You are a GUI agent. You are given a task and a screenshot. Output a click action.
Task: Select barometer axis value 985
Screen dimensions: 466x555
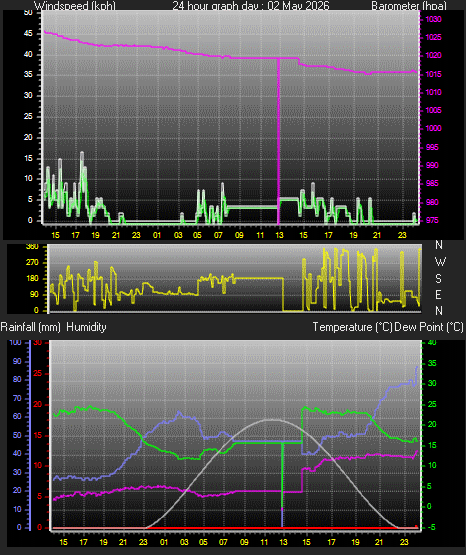[x=432, y=183]
